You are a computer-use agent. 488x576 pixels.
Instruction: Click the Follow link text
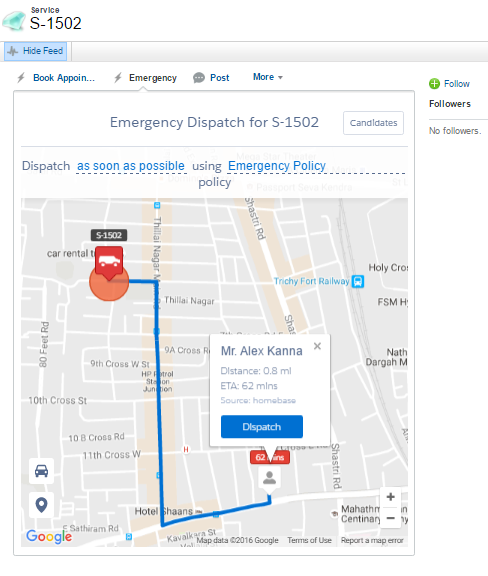tap(456, 84)
